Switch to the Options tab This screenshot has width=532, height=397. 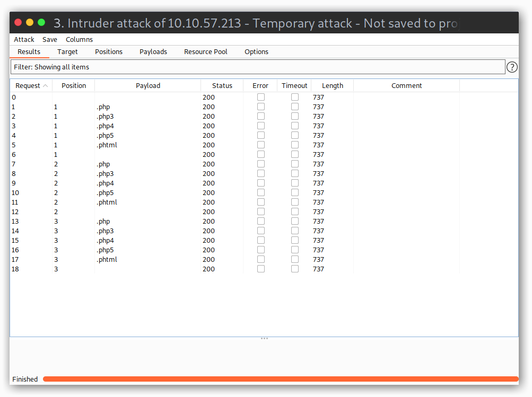[x=256, y=51]
